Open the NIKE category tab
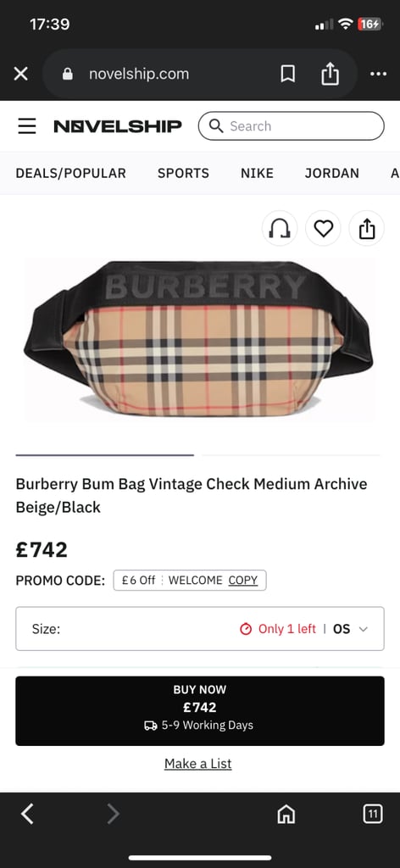This screenshot has height=868, width=400. [x=257, y=173]
